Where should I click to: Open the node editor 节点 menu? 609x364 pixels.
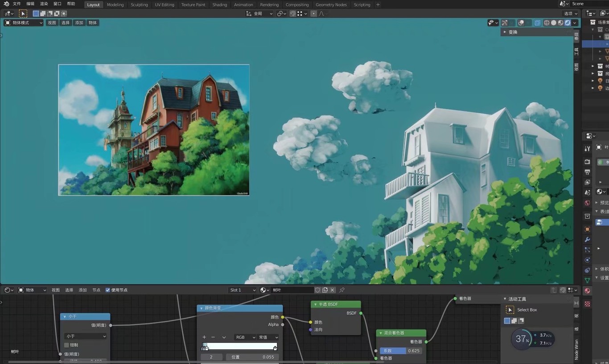click(96, 290)
